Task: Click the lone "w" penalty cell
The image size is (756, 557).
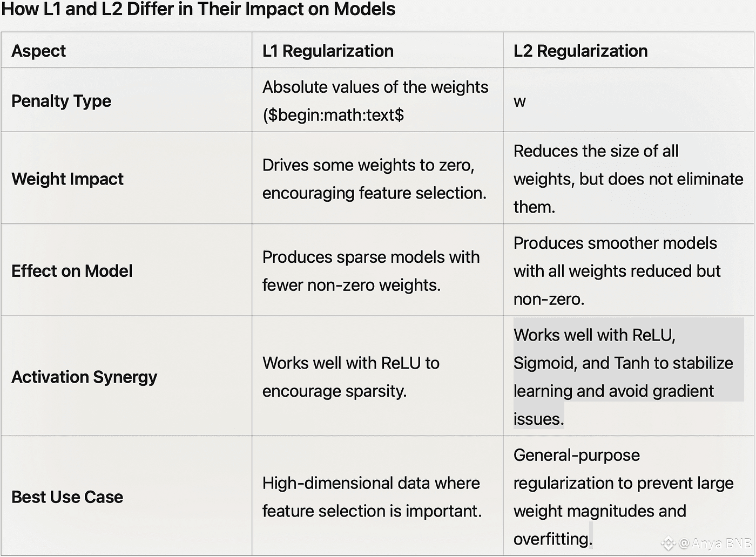Action: [519, 101]
